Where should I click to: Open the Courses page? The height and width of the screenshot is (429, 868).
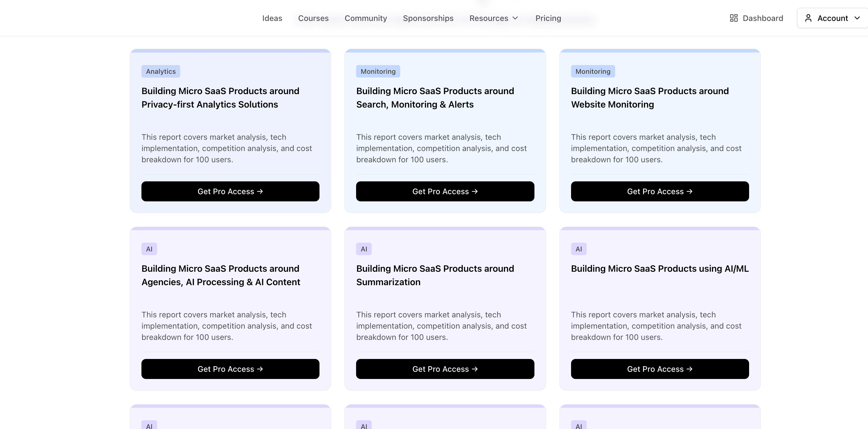pyautogui.click(x=313, y=18)
